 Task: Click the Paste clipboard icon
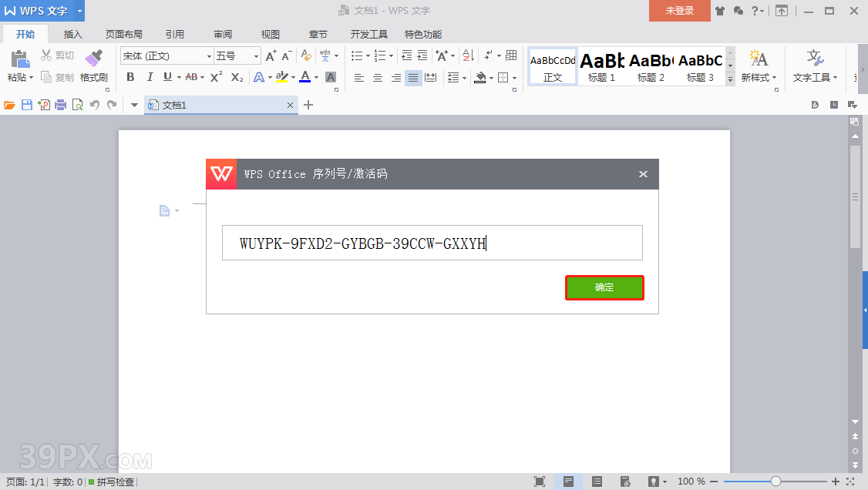(x=20, y=59)
